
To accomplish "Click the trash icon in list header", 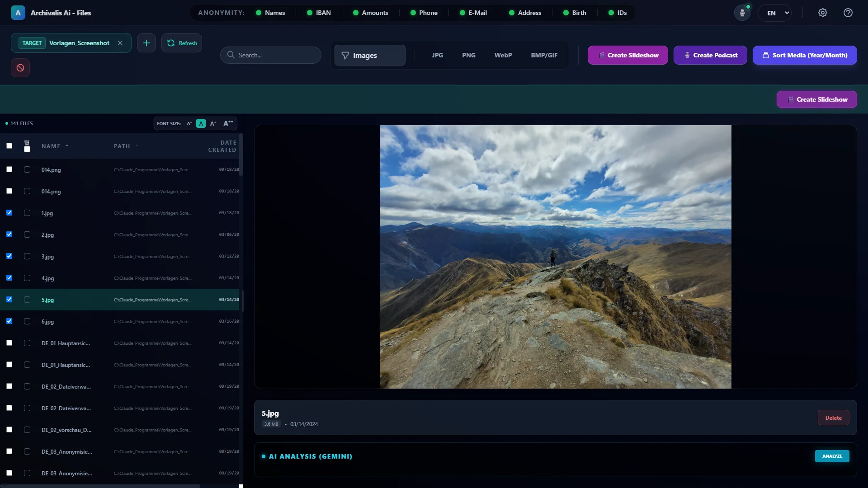I will [x=27, y=143].
